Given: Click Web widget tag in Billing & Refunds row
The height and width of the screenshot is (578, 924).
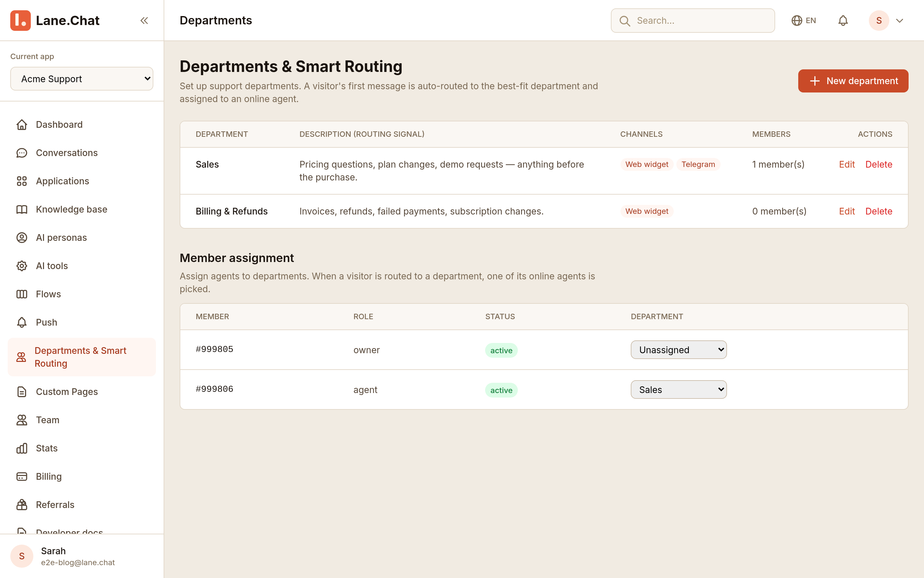Looking at the screenshot, I should click(646, 211).
